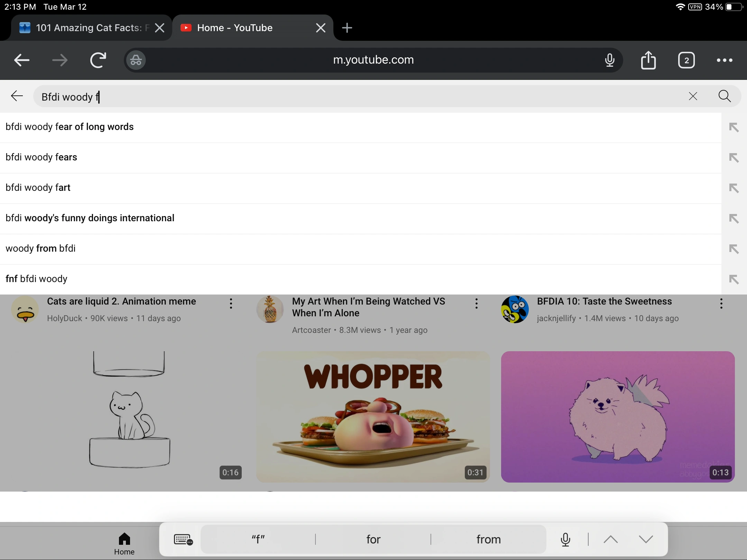Open the tab switcher showing 2 tabs
The height and width of the screenshot is (560, 747).
(686, 60)
